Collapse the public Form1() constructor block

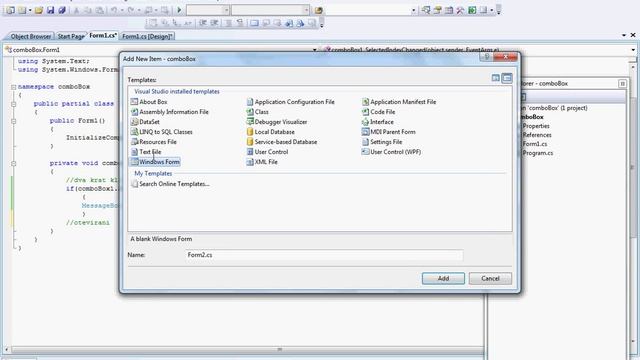click(13, 121)
